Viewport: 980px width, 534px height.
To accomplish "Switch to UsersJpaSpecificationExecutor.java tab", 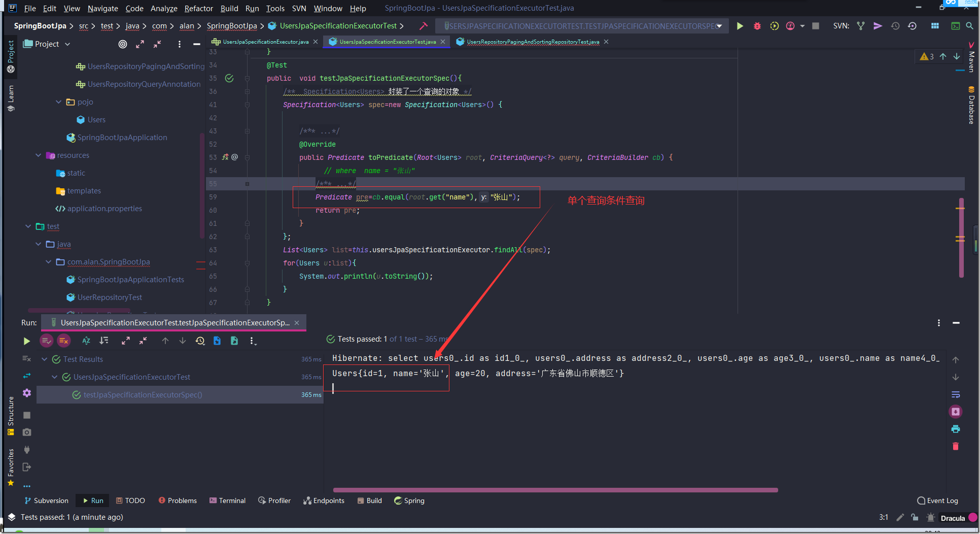I will click(x=265, y=42).
